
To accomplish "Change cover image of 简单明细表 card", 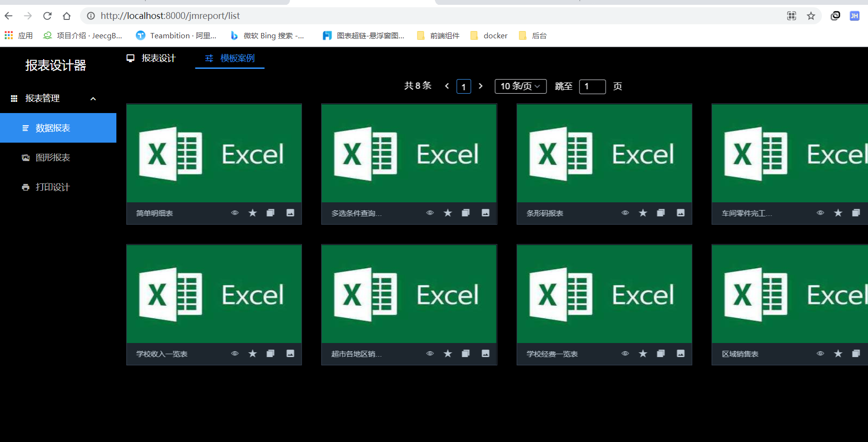I will coord(290,213).
